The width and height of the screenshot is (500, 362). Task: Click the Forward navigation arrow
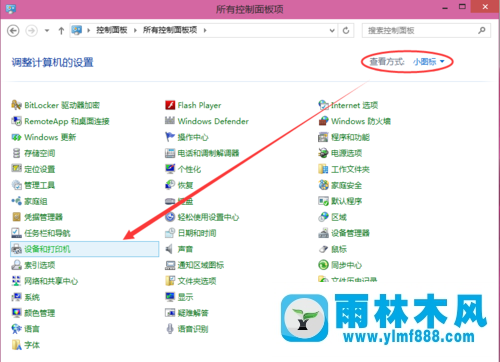pos(32,31)
